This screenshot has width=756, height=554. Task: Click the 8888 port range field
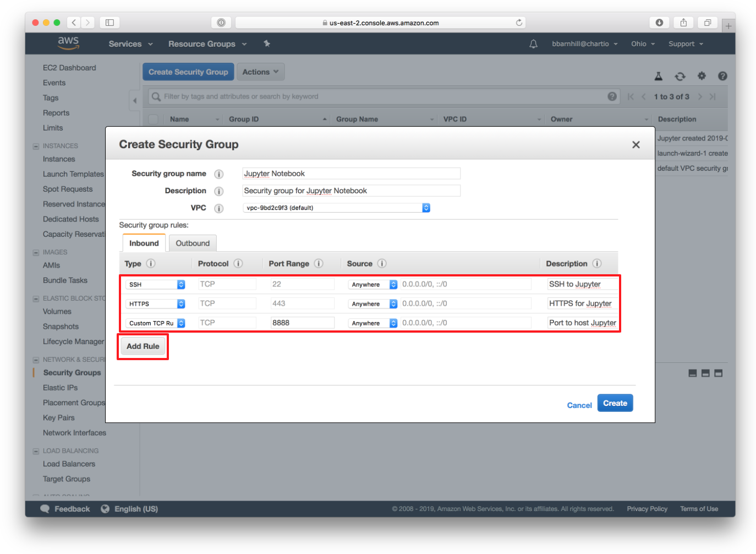coord(302,323)
